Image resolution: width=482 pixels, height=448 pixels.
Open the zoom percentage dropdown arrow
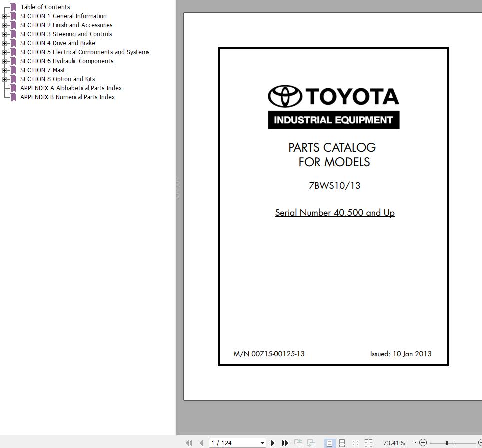[x=415, y=443]
